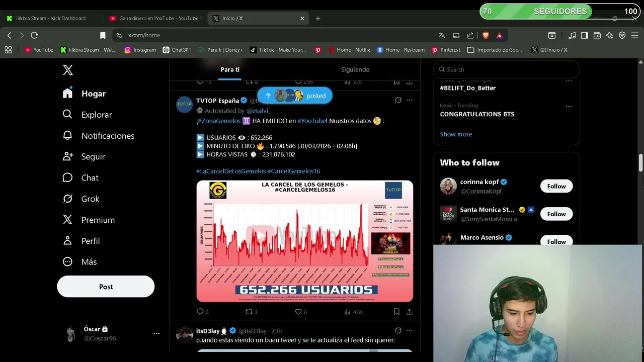Screen dimensions: 644x362
Task: Switch to the Para ti tab
Action: (x=230, y=69)
